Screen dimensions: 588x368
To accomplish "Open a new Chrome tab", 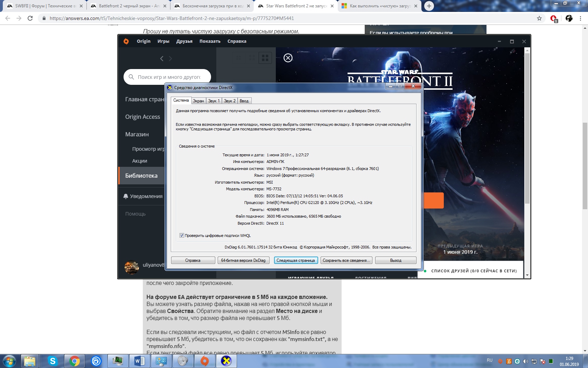I will click(x=429, y=6).
